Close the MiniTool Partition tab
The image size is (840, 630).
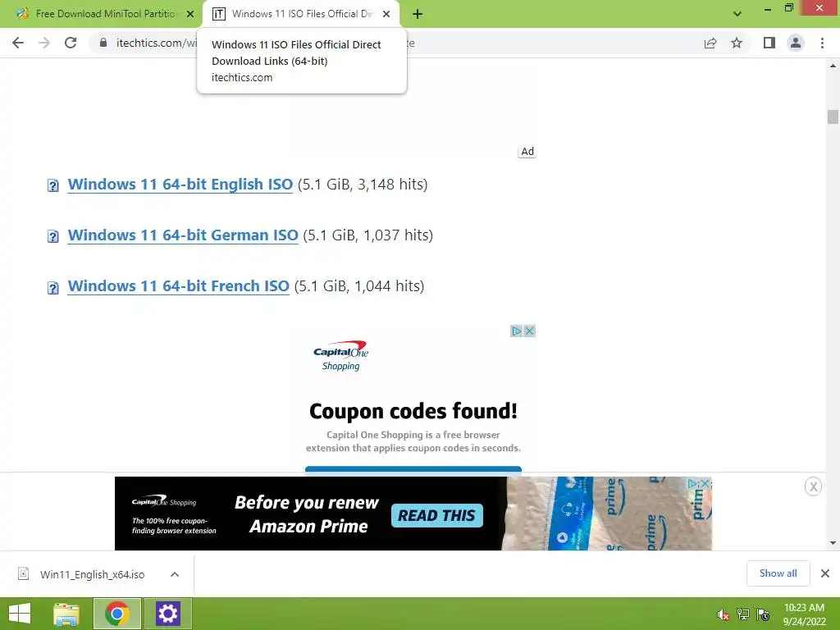pyautogui.click(x=190, y=14)
